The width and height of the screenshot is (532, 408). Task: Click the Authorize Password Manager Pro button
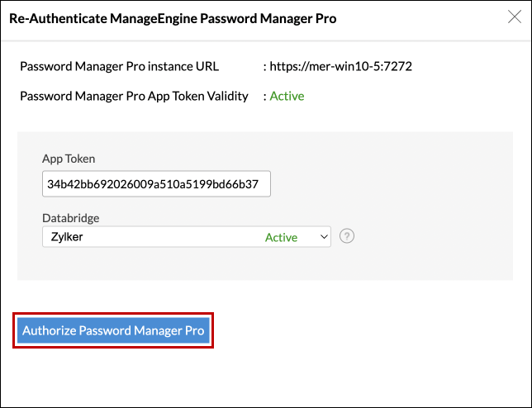tap(113, 330)
